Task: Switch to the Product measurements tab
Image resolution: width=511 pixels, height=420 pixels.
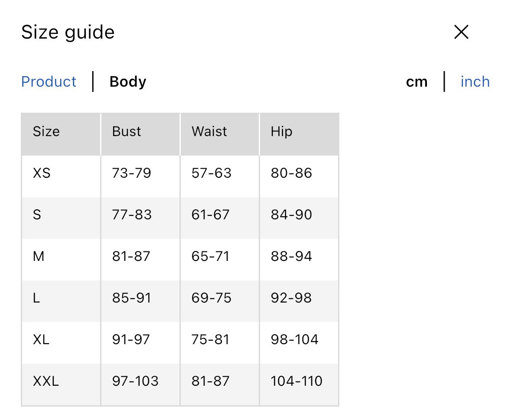Action: [x=49, y=82]
